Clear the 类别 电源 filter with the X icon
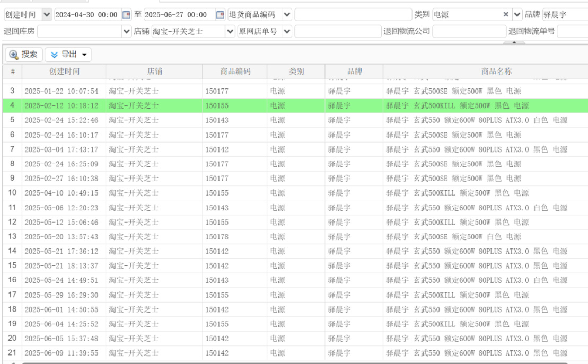The height and width of the screenshot is (364, 588). (x=505, y=14)
